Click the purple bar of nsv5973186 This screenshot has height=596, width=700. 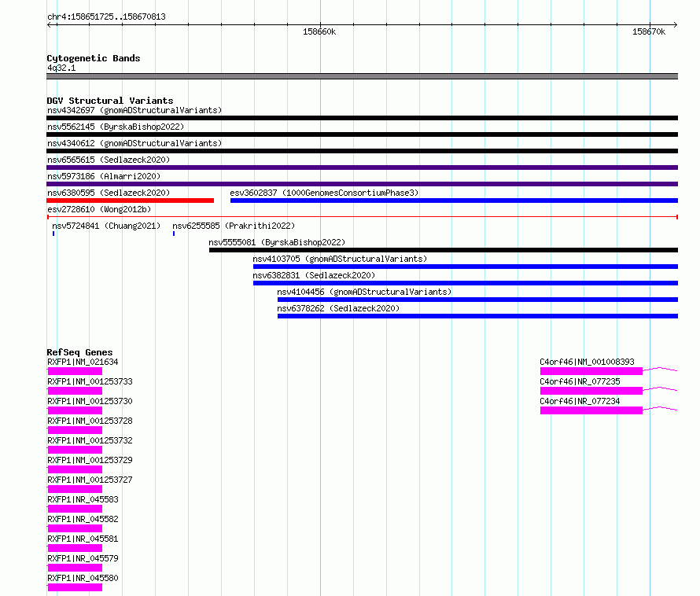pos(362,184)
